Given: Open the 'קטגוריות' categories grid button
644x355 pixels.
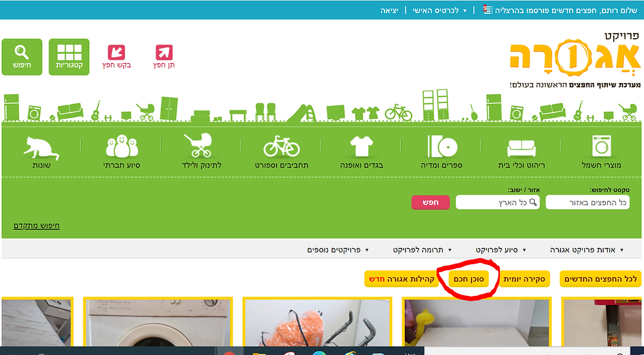Looking at the screenshot, I should click(69, 57).
